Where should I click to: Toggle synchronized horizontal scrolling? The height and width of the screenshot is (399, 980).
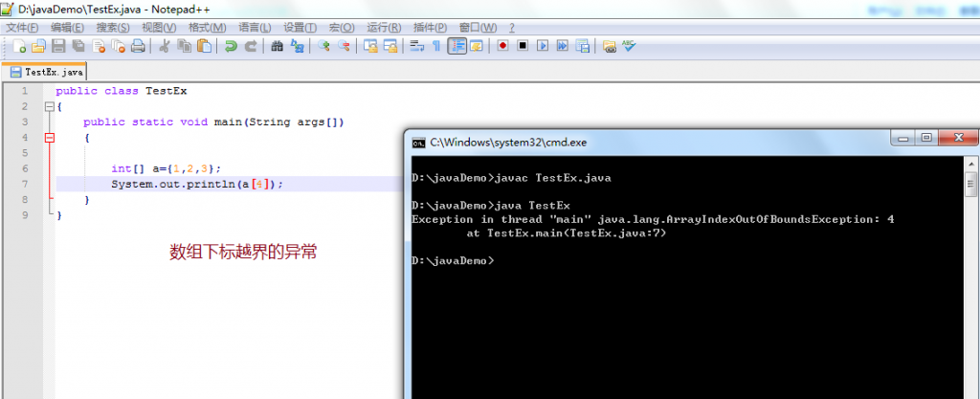[390, 46]
